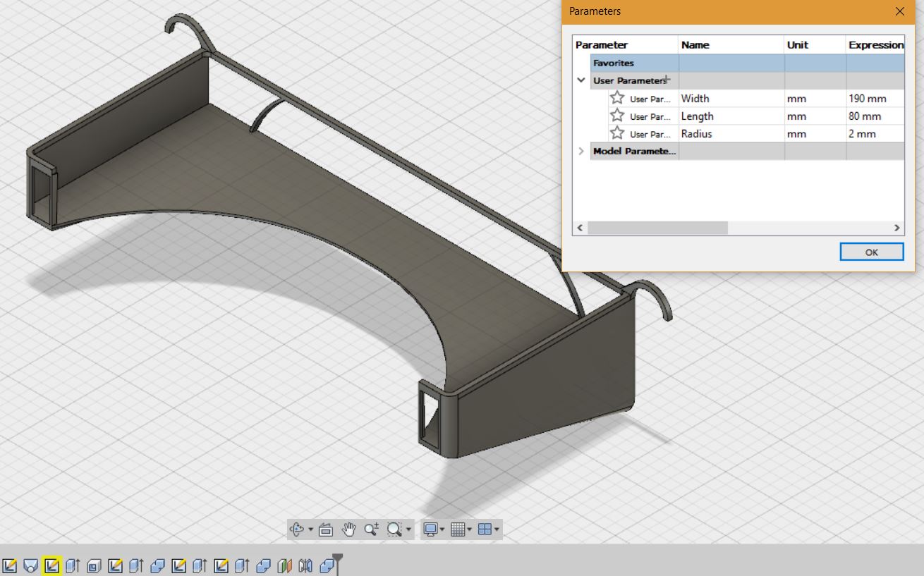Expand the Grid and Snaps dropdown arrow

coord(470,529)
